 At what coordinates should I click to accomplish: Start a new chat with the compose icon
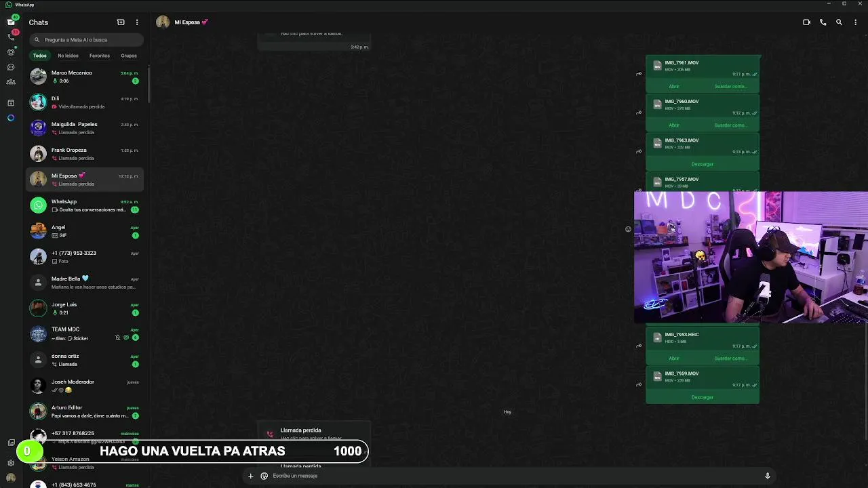coord(121,22)
